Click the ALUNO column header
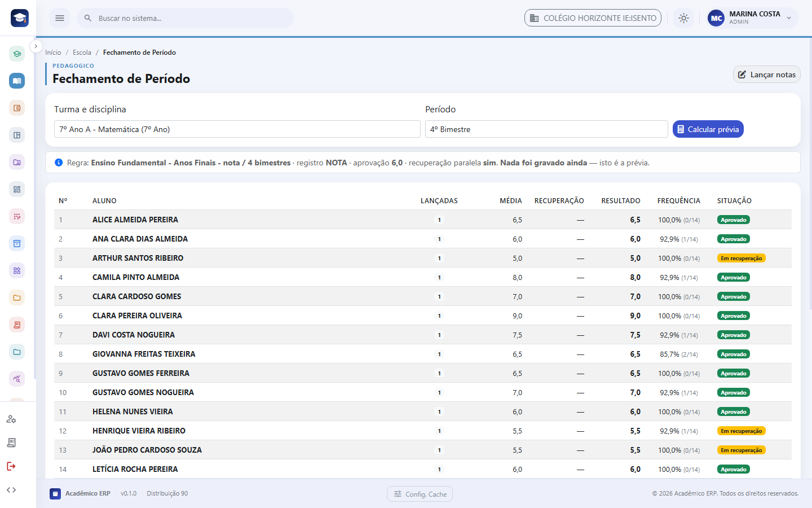The image size is (812, 508). point(104,201)
